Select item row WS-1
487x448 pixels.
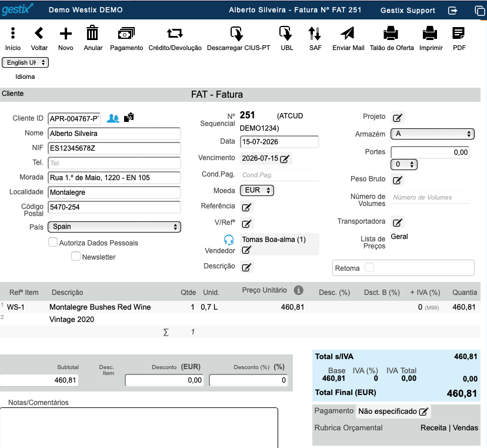[x=240, y=307]
